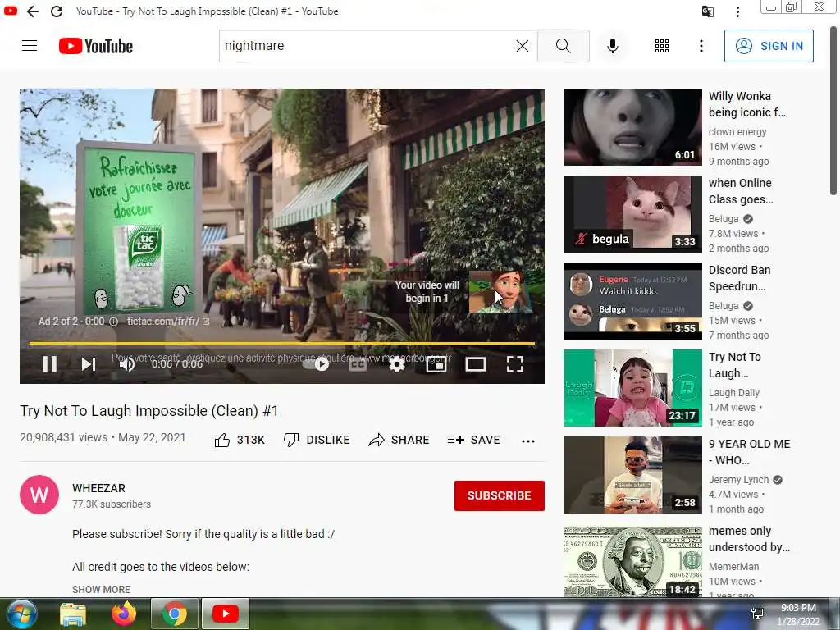Go to YouTube home via logo
The height and width of the screenshot is (630, 840).
click(96, 46)
